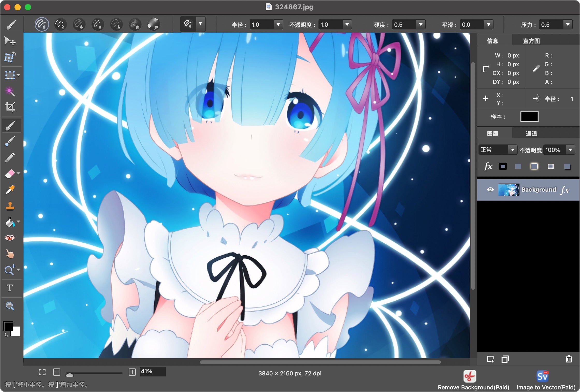Click the zoom in plus icon
The width and height of the screenshot is (580, 392).
point(132,372)
